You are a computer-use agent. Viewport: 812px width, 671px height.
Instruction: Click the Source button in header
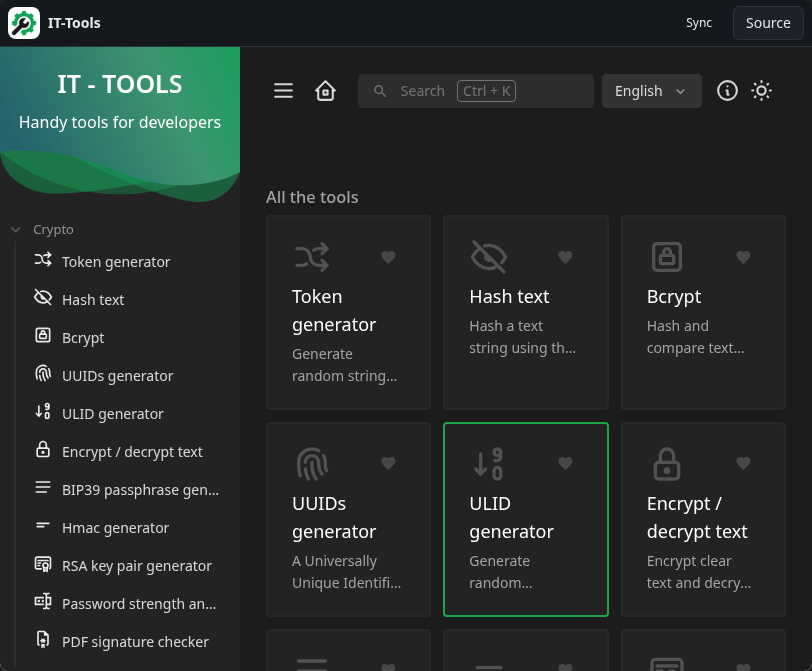coord(768,23)
